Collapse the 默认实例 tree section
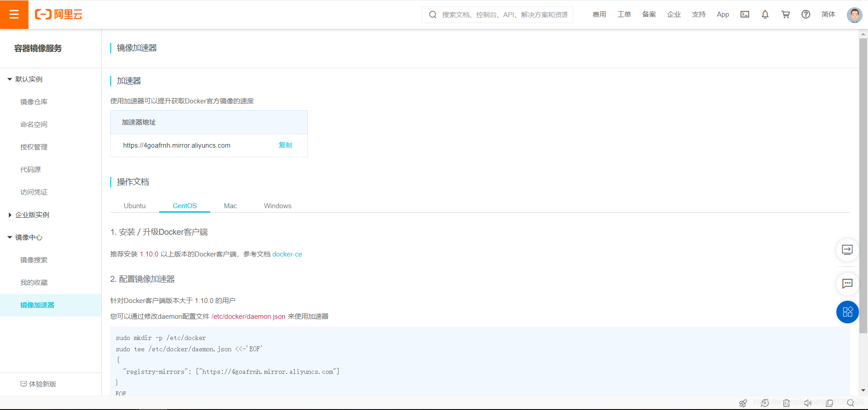868x410 pixels. pyautogui.click(x=9, y=79)
